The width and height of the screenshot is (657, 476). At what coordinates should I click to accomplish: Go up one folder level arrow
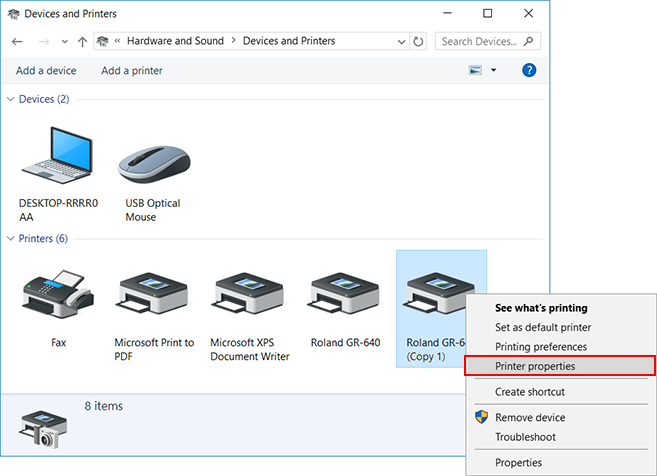coord(82,41)
